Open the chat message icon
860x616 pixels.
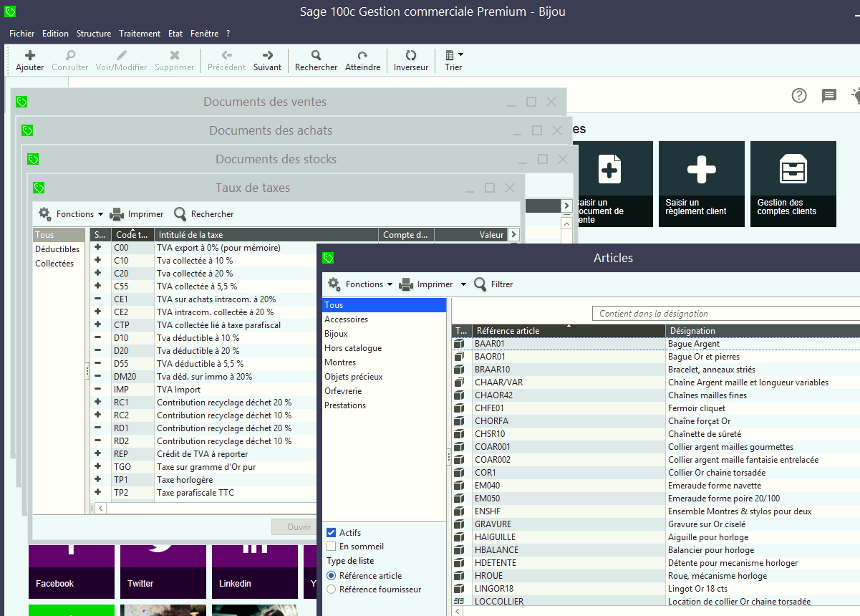[829, 95]
